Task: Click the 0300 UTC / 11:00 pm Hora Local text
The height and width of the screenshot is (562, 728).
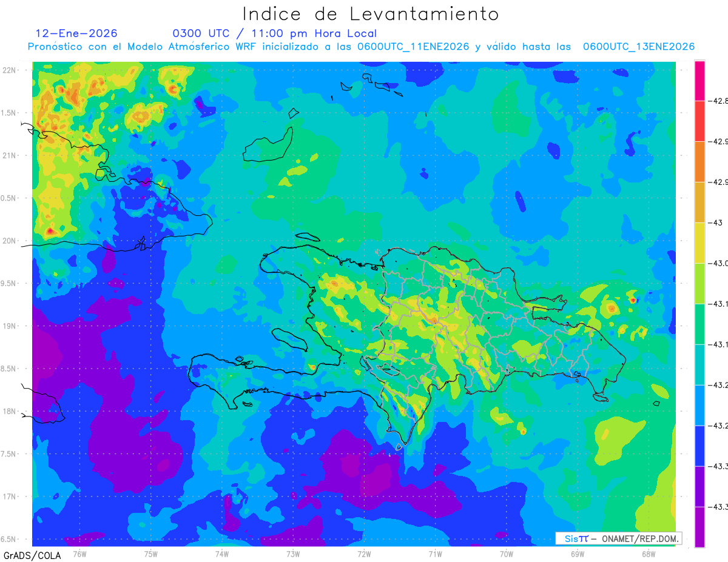Action: click(274, 33)
